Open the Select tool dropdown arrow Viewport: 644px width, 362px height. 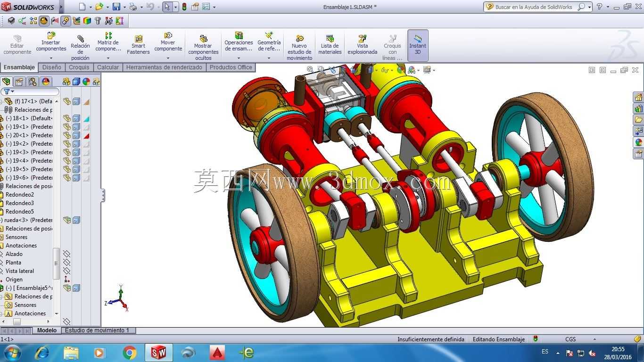point(175,8)
